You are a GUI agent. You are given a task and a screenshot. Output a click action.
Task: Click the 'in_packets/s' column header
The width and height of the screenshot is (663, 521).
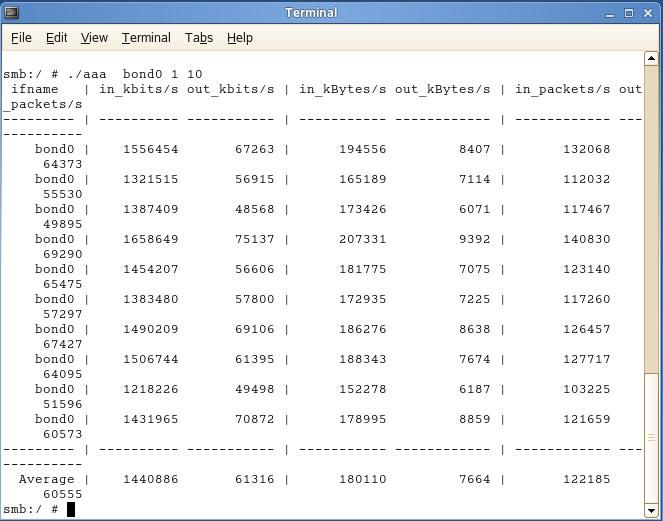[x=562, y=90]
